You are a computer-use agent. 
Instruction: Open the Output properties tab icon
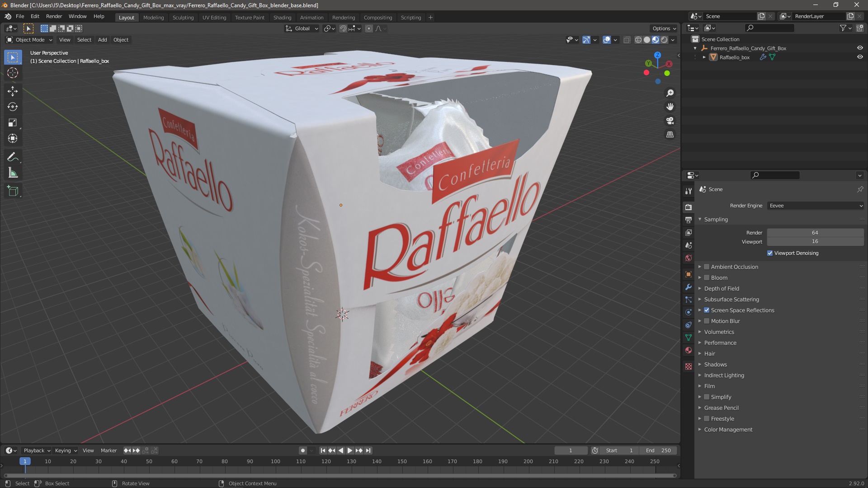688,220
